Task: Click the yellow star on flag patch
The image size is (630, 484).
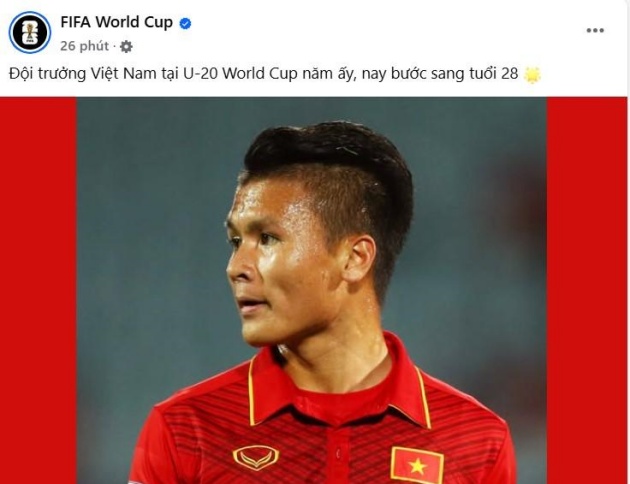Action: point(417,466)
